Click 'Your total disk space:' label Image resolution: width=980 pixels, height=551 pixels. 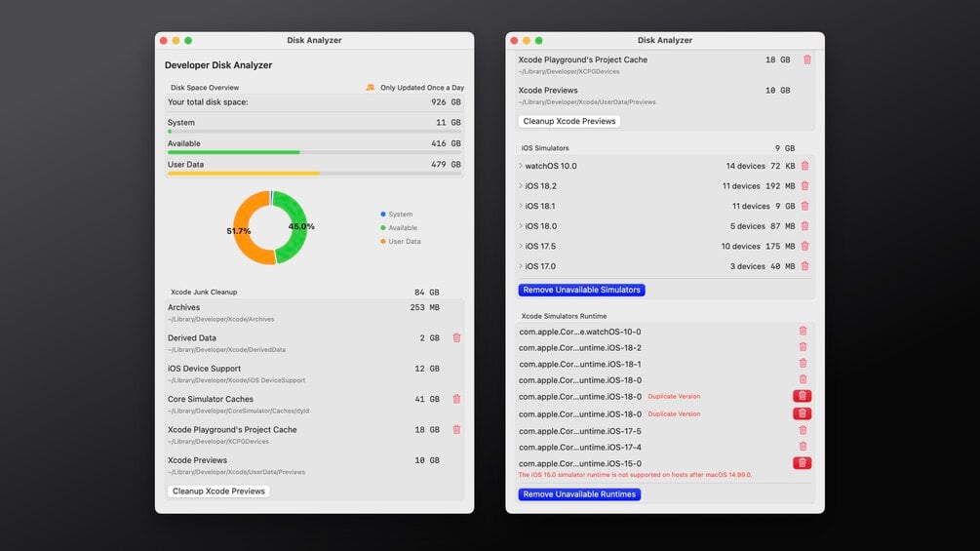coord(208,101)
